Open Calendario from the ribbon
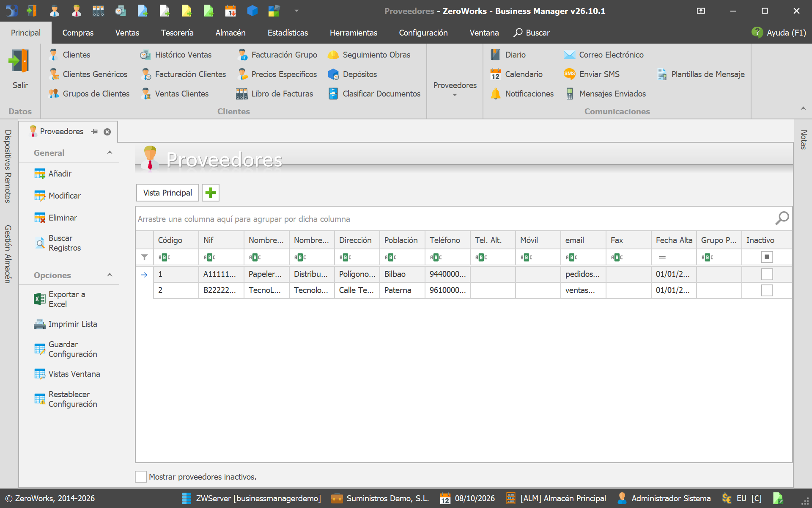Image resolution: width=812 pixels, height=508 pixels. point(516,74)
